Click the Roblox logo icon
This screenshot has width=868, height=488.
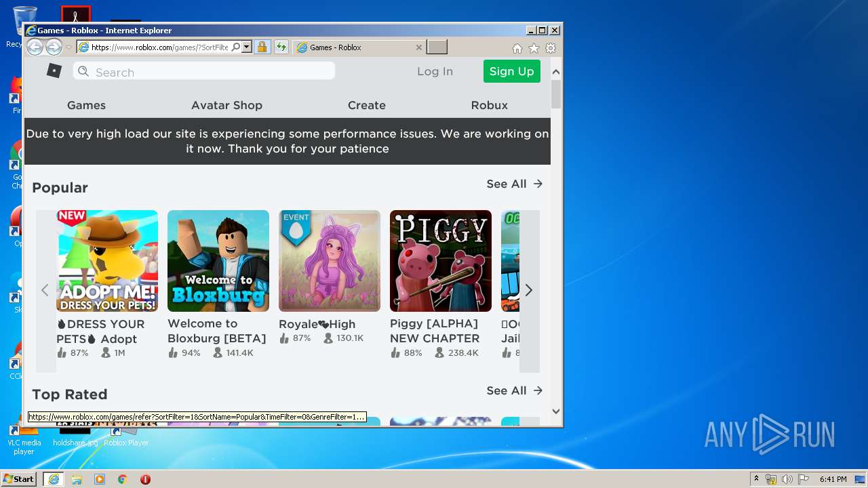pos(54,70)
